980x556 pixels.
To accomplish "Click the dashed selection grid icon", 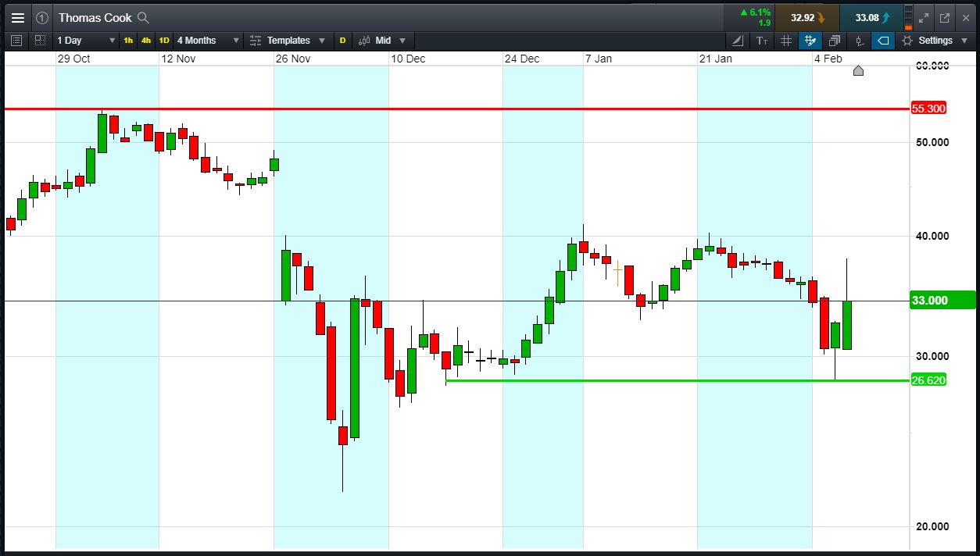I will 40,41.
